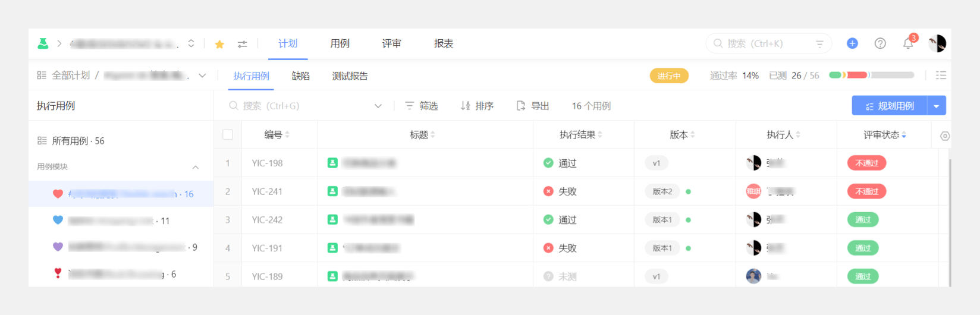Sort by 执行结果 column header

[x=581, y=135]
